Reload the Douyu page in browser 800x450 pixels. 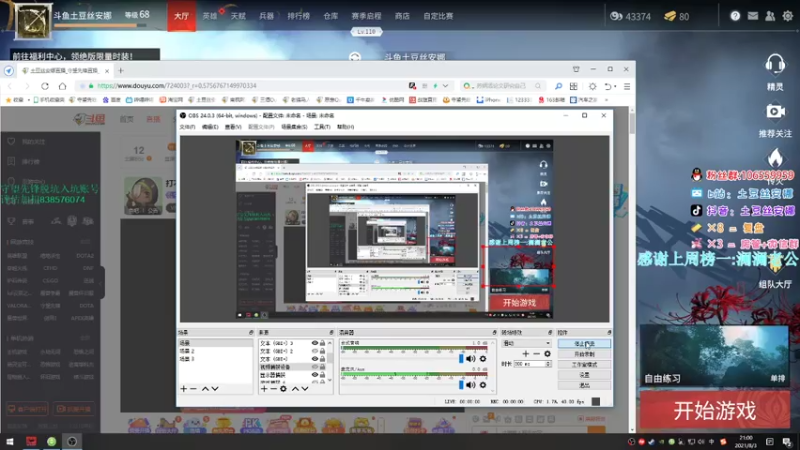[45, 86]
